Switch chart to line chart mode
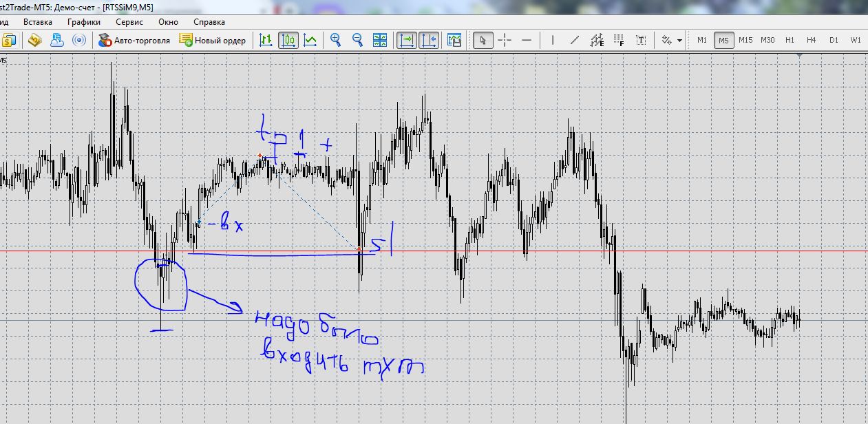The height and width of the screenshot is (424, 868). (x=310, y=40)
